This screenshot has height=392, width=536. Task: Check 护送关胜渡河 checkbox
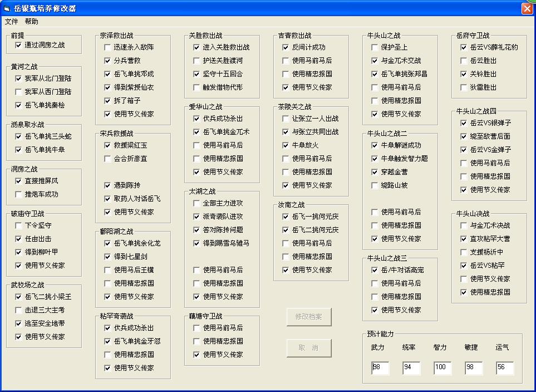tap(197, 61)
